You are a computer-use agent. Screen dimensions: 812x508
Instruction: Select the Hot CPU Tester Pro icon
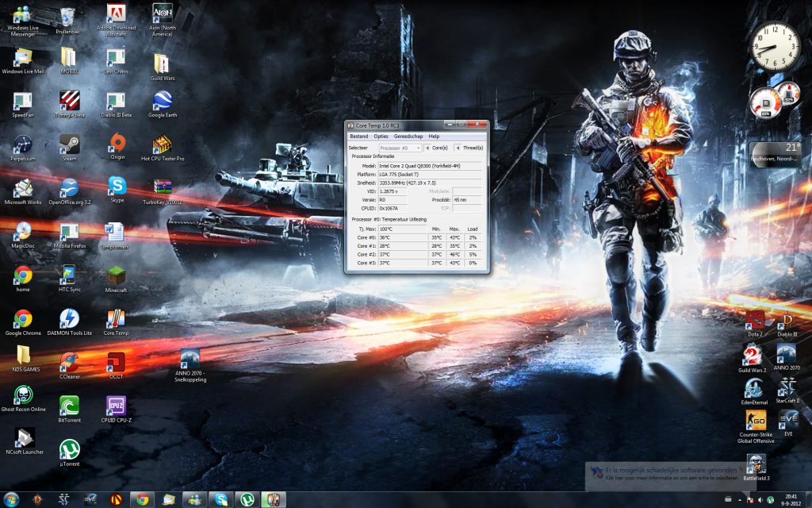pos(163,148)
